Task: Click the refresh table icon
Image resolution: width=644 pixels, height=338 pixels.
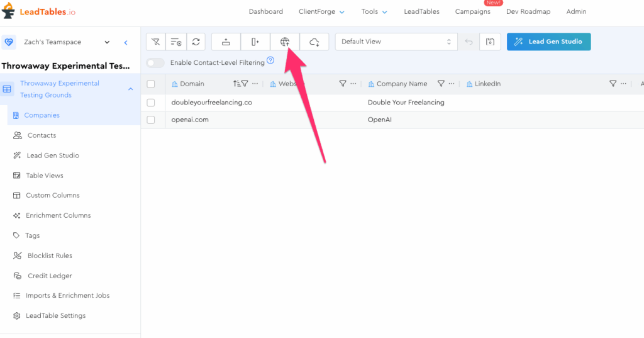Action: 196,42
